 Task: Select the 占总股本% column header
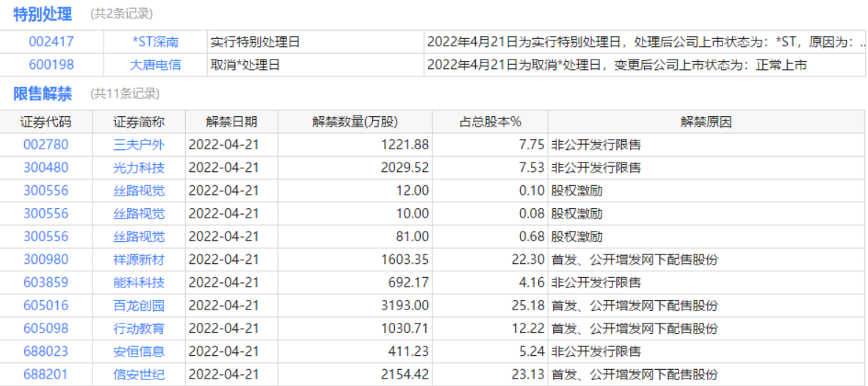[491, 122]
